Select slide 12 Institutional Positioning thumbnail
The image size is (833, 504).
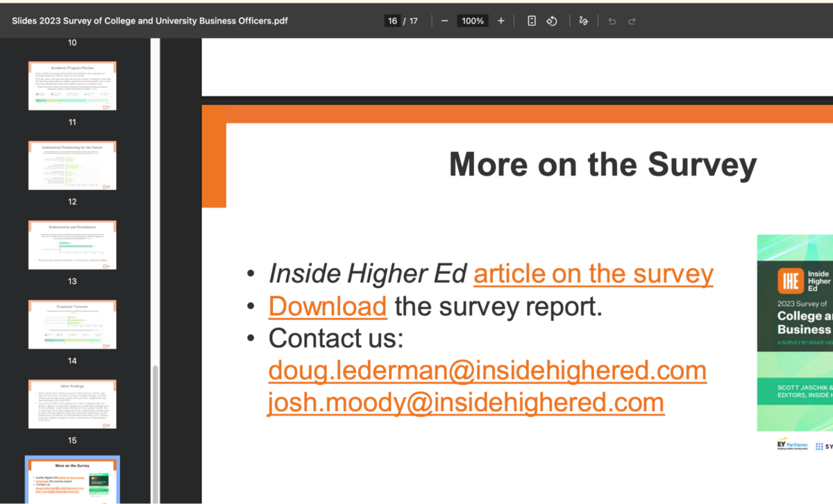[x=72, y=165]
